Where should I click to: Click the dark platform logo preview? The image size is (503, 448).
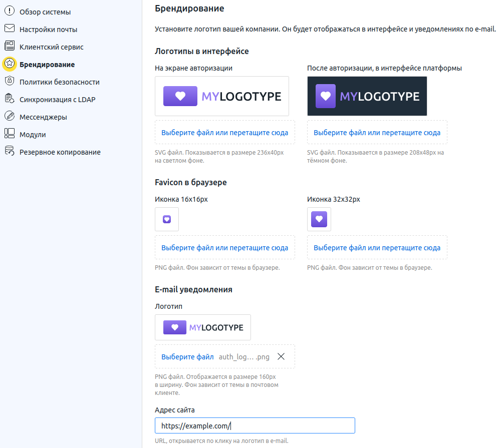point(367,96)
